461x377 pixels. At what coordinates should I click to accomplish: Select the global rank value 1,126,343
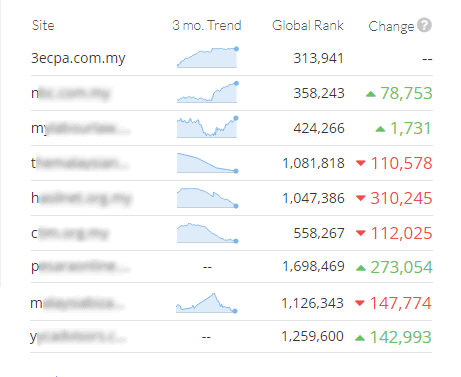point(312,303)
